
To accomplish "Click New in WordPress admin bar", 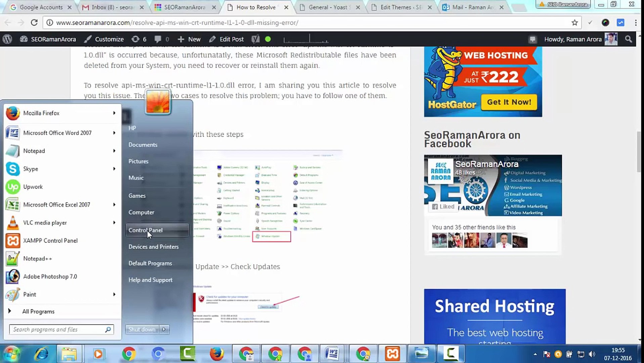I will pyautogui.click(x=189, y=39).
